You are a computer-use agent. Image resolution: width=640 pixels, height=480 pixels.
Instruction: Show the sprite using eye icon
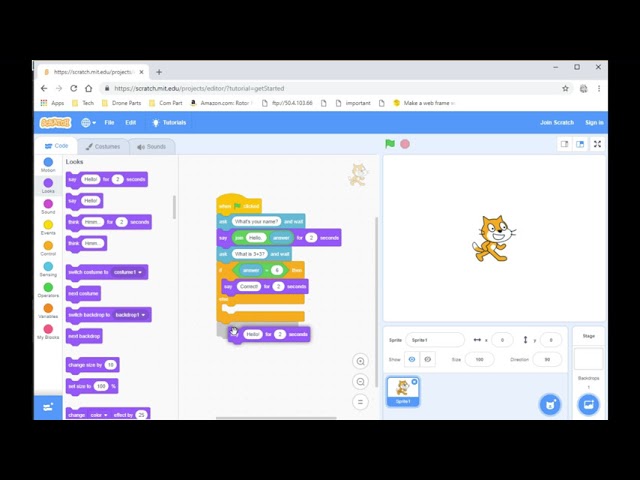[x=412, y=359]
